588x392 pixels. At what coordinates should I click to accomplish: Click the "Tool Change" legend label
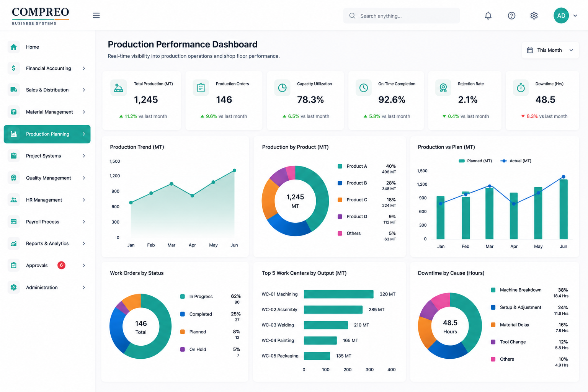(x=513, y=342)
